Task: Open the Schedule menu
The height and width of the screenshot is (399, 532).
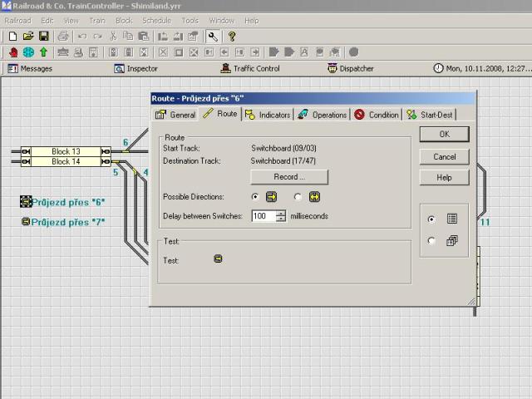Action: 157,21
